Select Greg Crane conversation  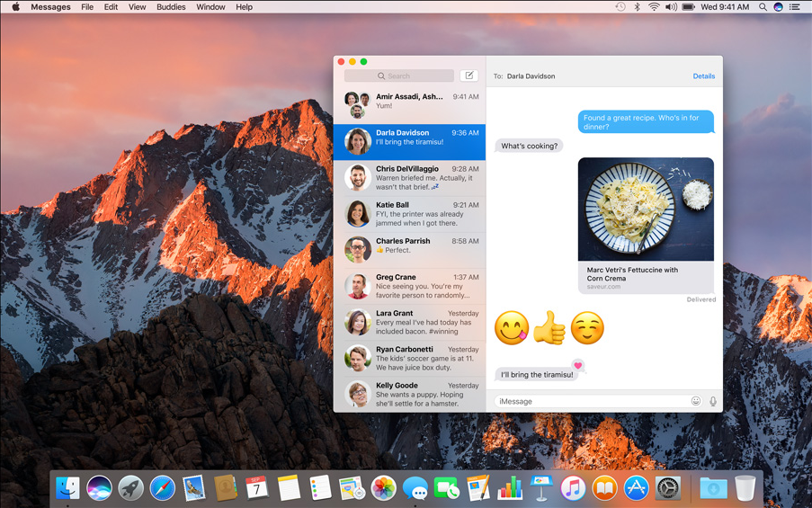coord(410,286)
